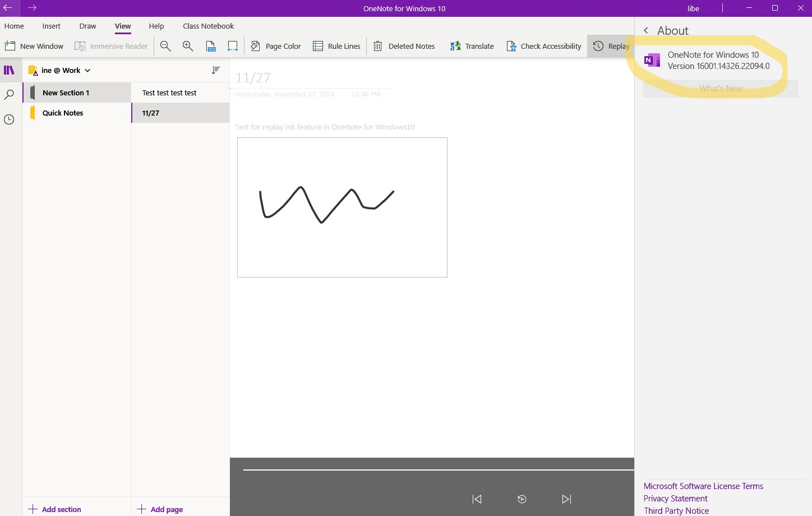
Task: Open the Page Color dropdown
Action: 275,46
